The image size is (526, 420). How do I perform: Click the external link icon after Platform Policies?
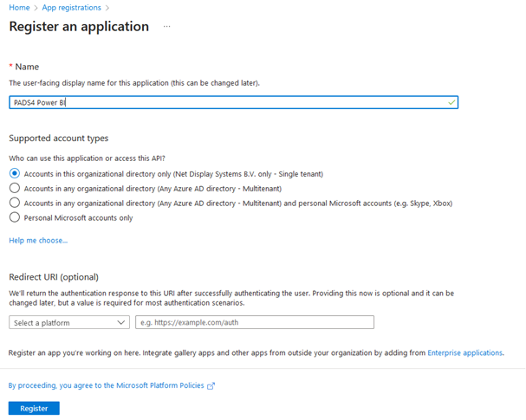click(x=211, y=386)
